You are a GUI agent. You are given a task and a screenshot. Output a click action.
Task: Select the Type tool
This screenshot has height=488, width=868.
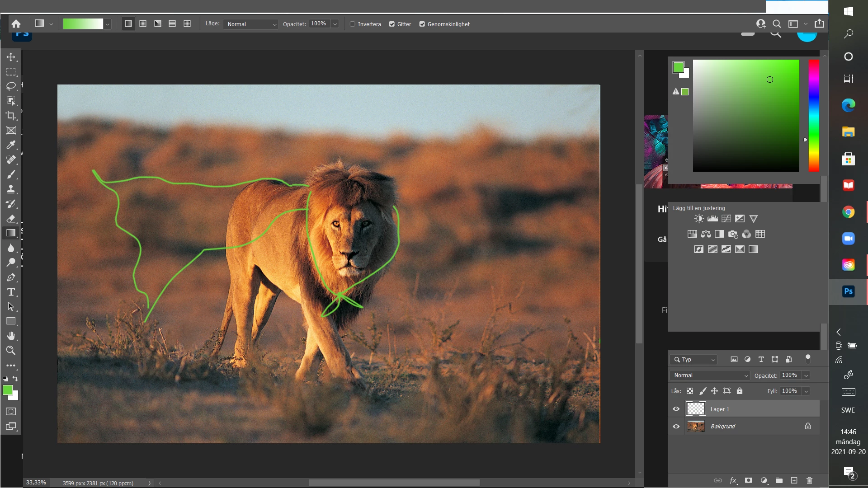pyautogui.click(x=11, y=292)
